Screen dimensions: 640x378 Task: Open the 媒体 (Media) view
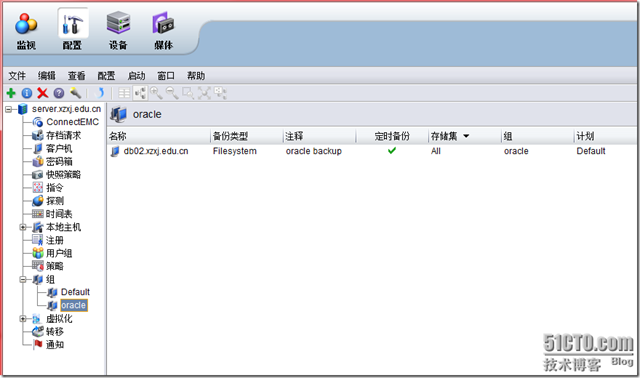(x=163, y=32)
